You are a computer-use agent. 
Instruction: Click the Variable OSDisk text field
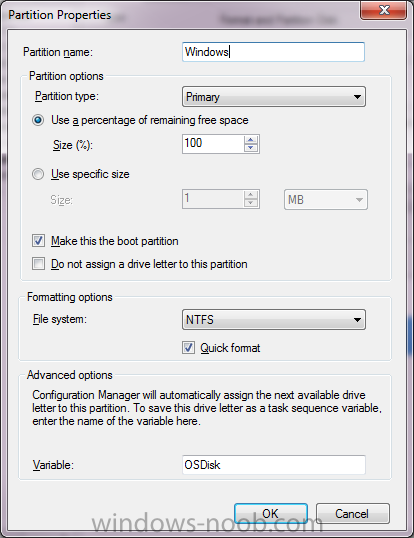coord(274,465)
